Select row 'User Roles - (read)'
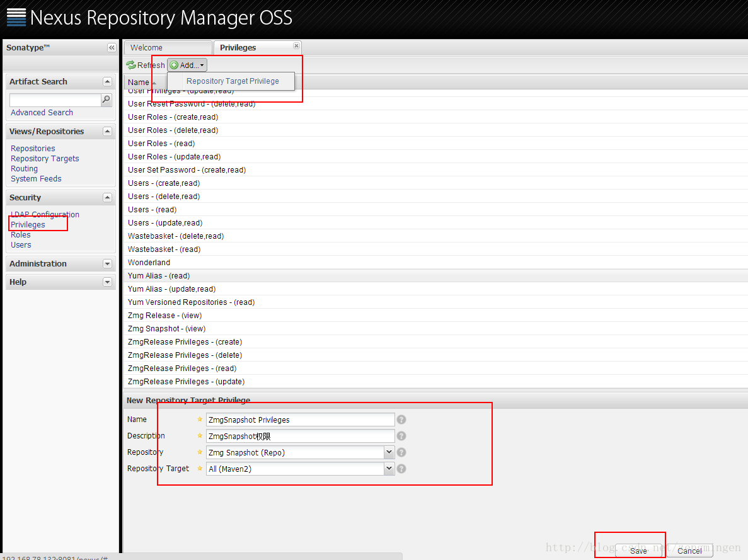 pos(435,144)
